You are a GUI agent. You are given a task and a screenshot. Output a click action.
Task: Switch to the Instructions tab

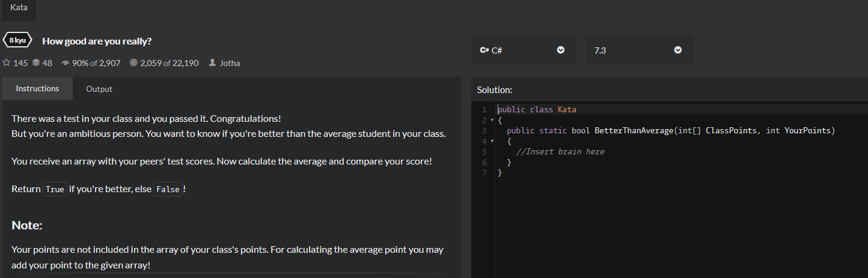pos(37,88)
